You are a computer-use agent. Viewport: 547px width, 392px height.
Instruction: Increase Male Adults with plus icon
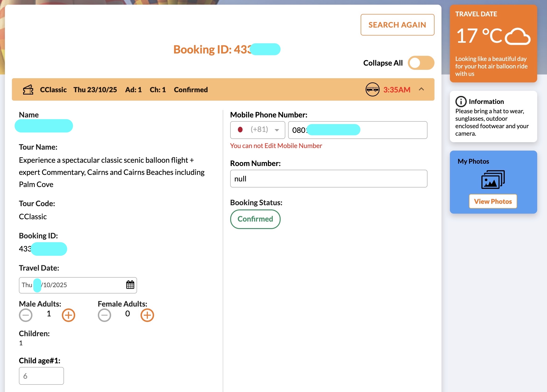68,315
